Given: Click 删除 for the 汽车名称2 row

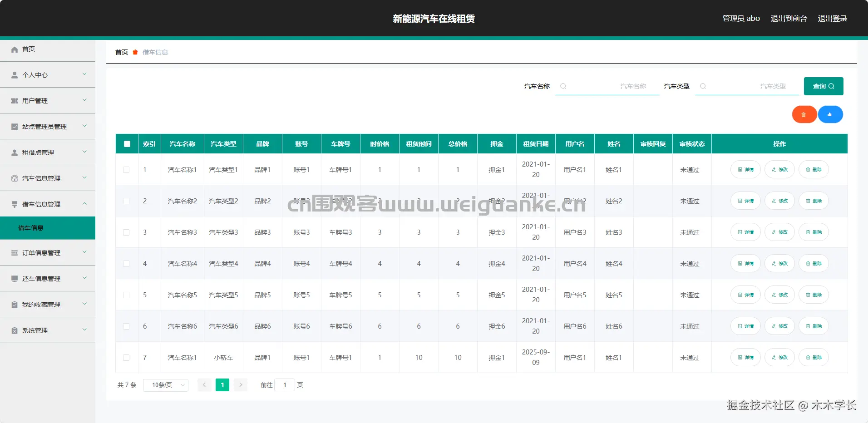Looking at the screenshot, I should [x=814, y=201].
